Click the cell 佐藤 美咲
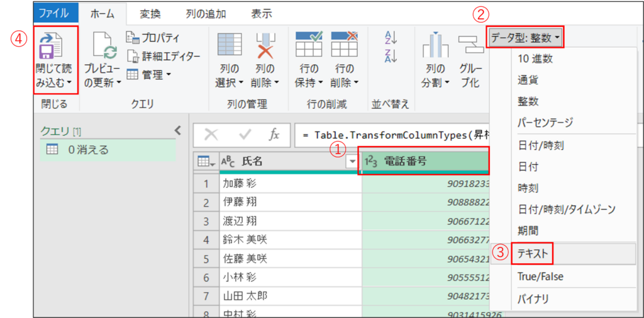644x318 pixels. pyautogui.click(x=291, y=258)
